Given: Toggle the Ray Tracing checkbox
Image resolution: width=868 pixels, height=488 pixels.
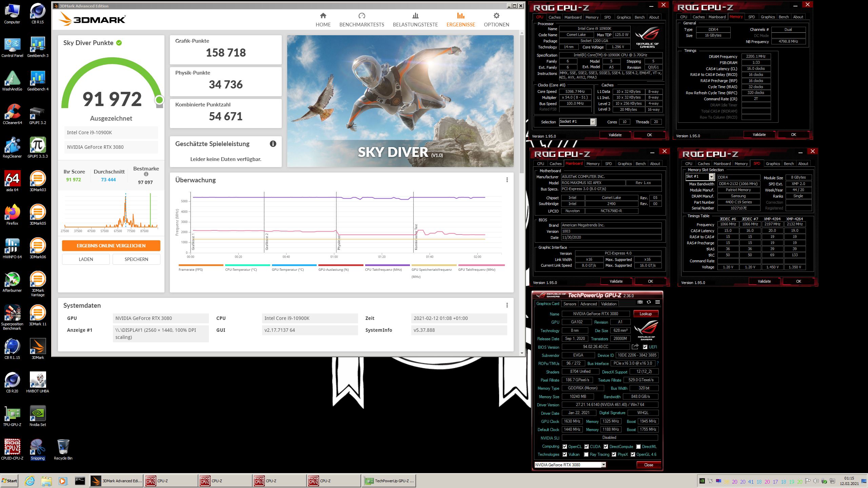Looking at the screenshot, I should (x=586, y=454).
